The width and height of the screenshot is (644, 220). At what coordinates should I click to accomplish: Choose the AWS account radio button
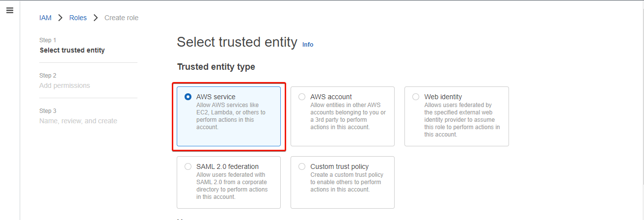click(x=302, y=97)
